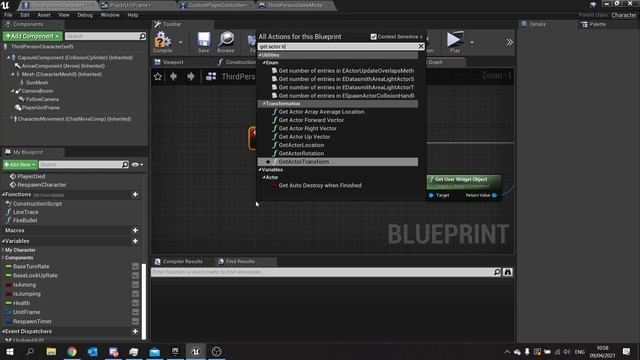The image size is (640, 360).
Task: Open the Window menu
Action: tap(110, 15)
